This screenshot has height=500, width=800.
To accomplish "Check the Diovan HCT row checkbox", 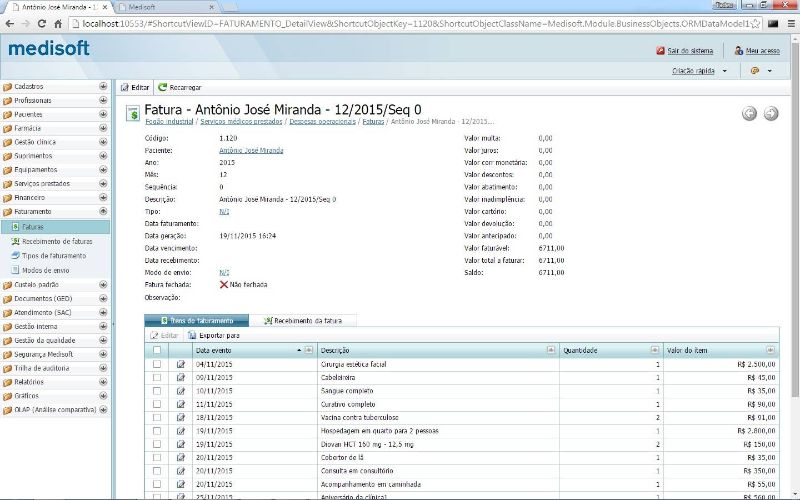I will click(157, 444).
